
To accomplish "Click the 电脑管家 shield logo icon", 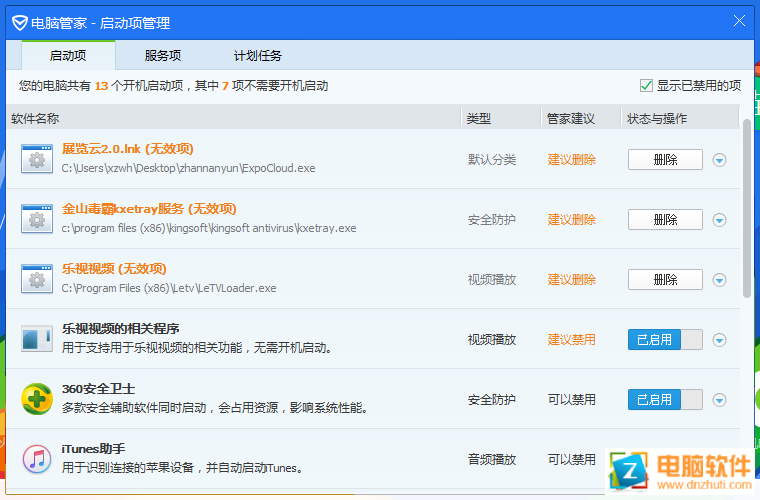I will pyautogui.click(x=19, y=23).
